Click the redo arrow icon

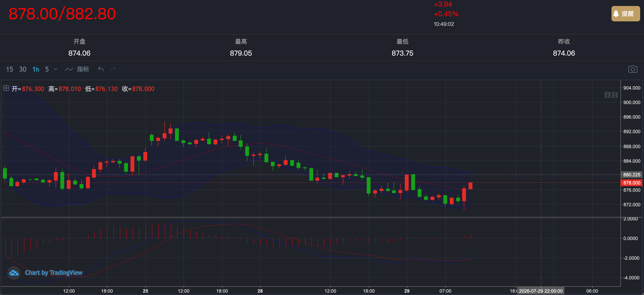113,69
